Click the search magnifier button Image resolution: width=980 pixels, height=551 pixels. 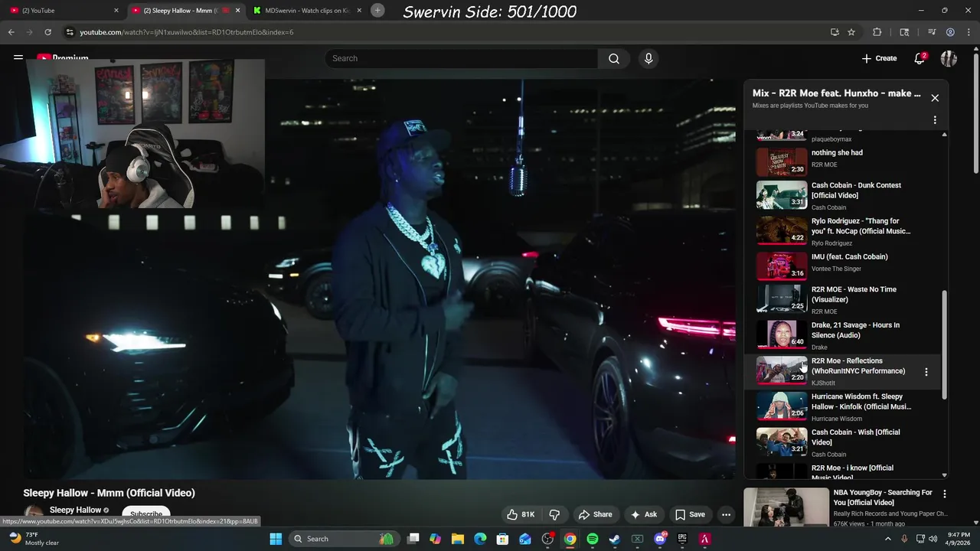coord(614,58)
